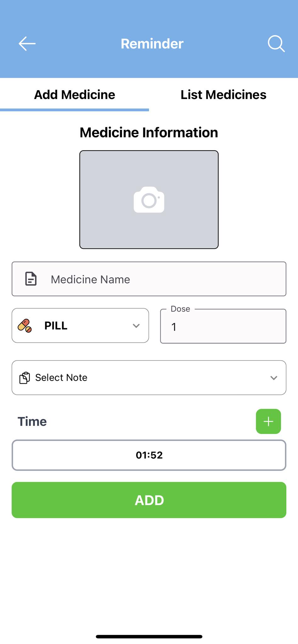The height and width of the screenshot is (644, 298).
Task: Open search with magnifier icon
Action: click(276, 43)
